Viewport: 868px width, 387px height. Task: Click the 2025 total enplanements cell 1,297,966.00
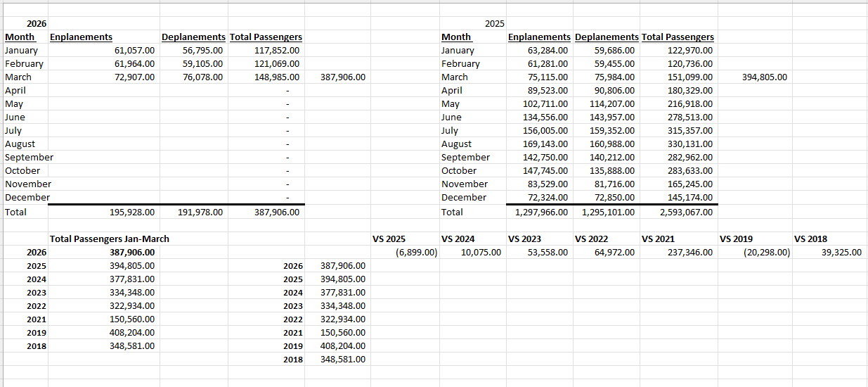click(541, 211)
